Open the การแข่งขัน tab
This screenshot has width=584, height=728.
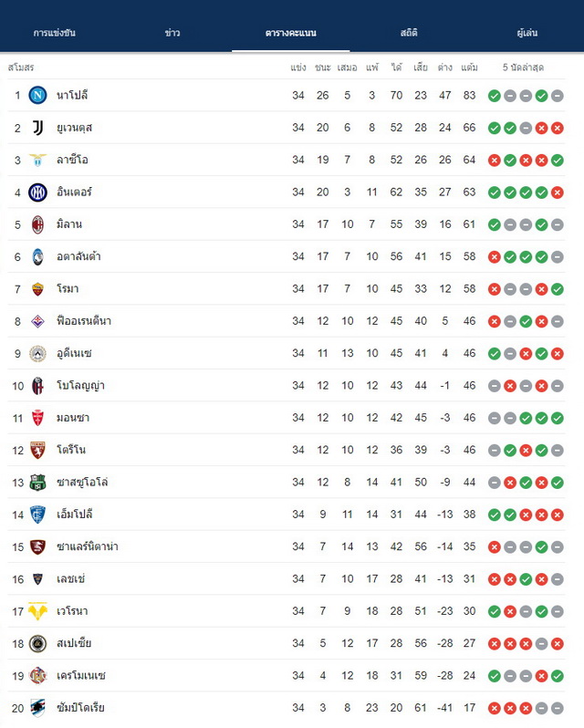55,33
